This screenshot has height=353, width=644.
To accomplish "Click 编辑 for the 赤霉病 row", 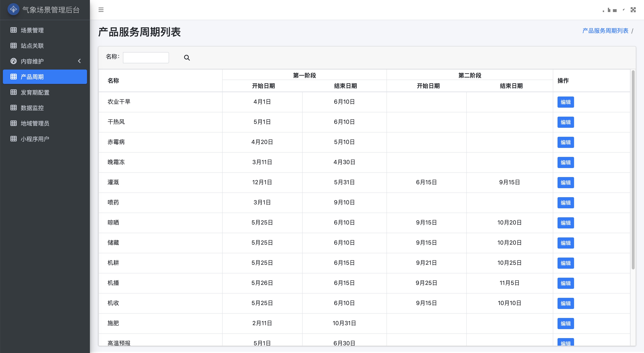I will (x=565, y=142).
